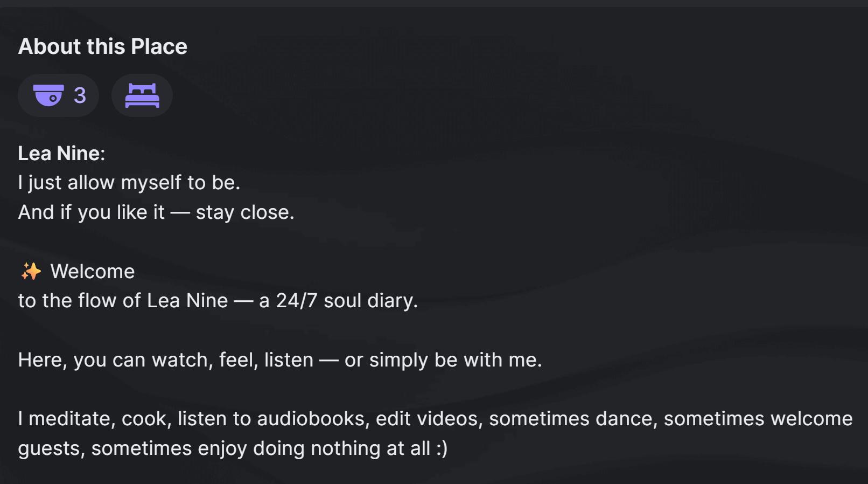Select the bold Lea Nine name
The width and height of the screenshot is (868, 484).
coord(59,154)
